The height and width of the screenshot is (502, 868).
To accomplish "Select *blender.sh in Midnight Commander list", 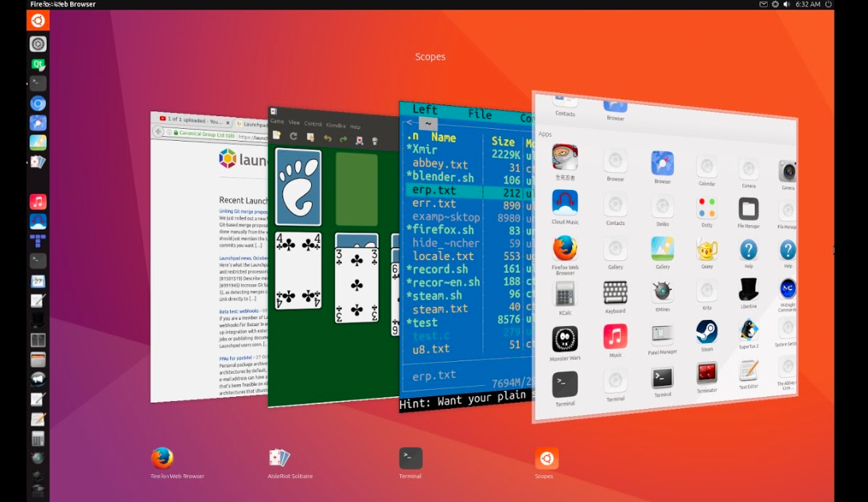I will point(440,177).
